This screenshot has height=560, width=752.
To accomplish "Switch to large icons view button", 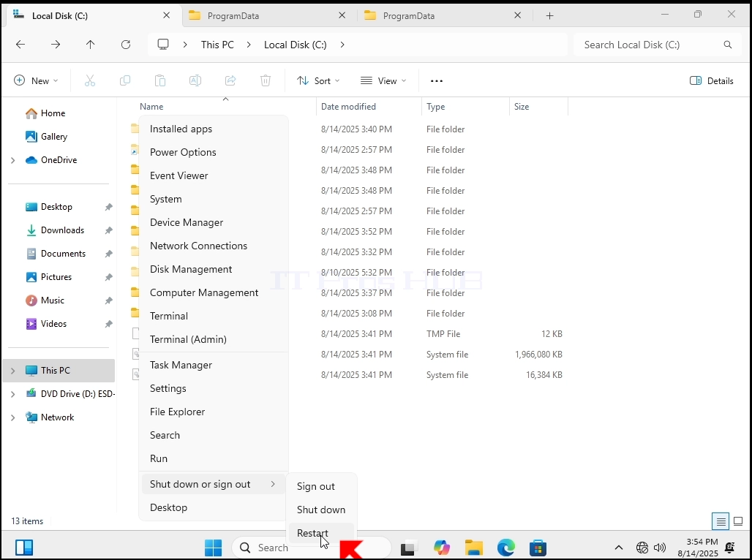I will [x=738, y=521].
